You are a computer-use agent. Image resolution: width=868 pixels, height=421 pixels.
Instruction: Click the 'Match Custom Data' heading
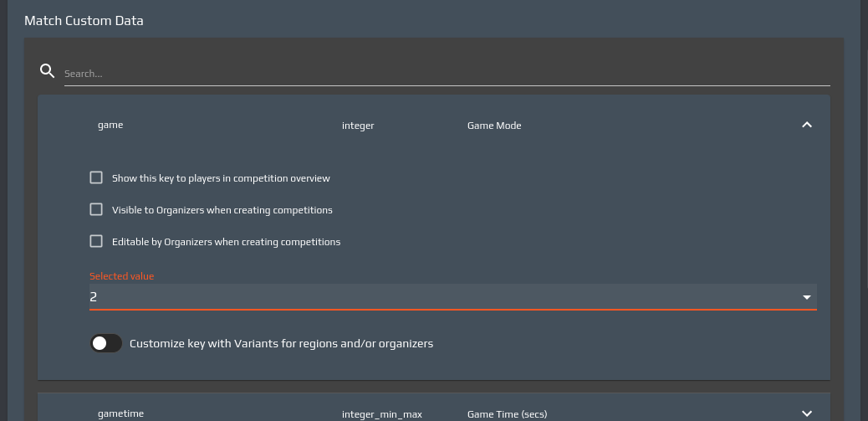pos(84,21)
